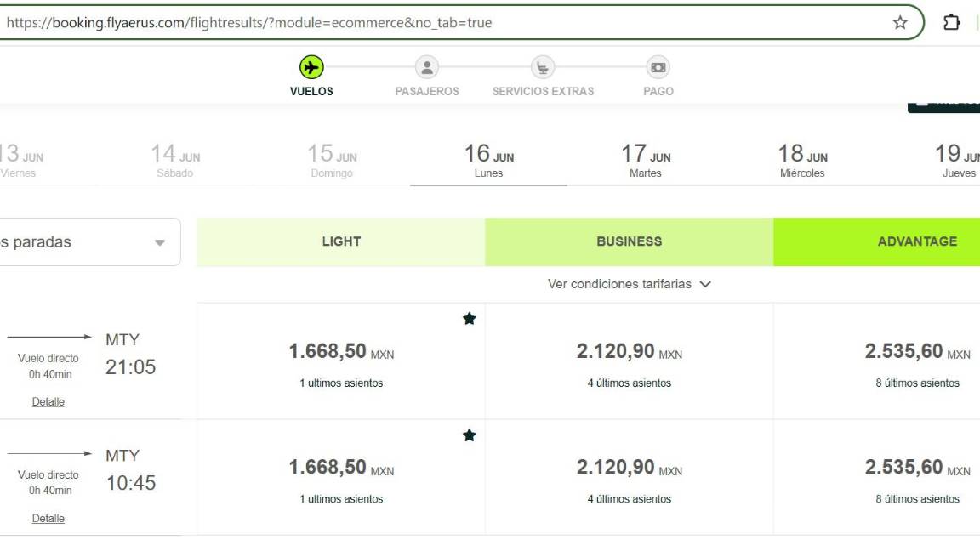The height and width of the screenshot is (551, 980).
Task: Pick the Advantage fare for the 21:05 flight
Action: click(916, 357)
